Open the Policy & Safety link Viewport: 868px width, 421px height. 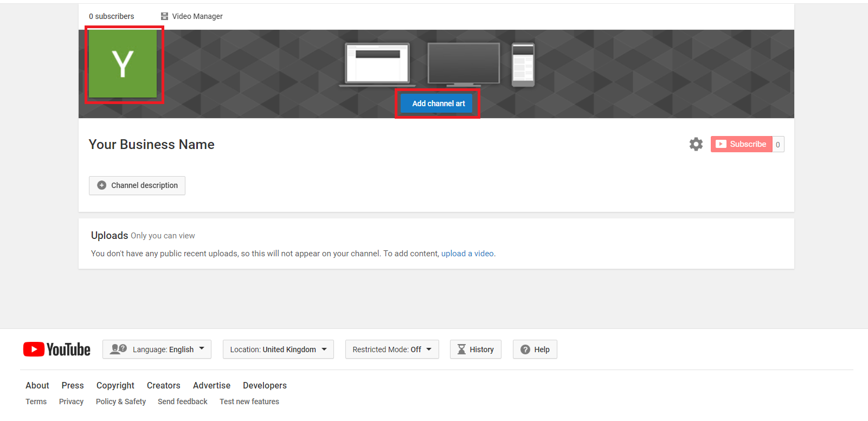[x=121, y=401]
